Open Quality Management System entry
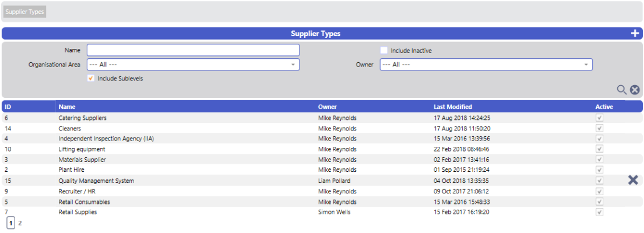This screenshot has height=233, width=644. 96,181
